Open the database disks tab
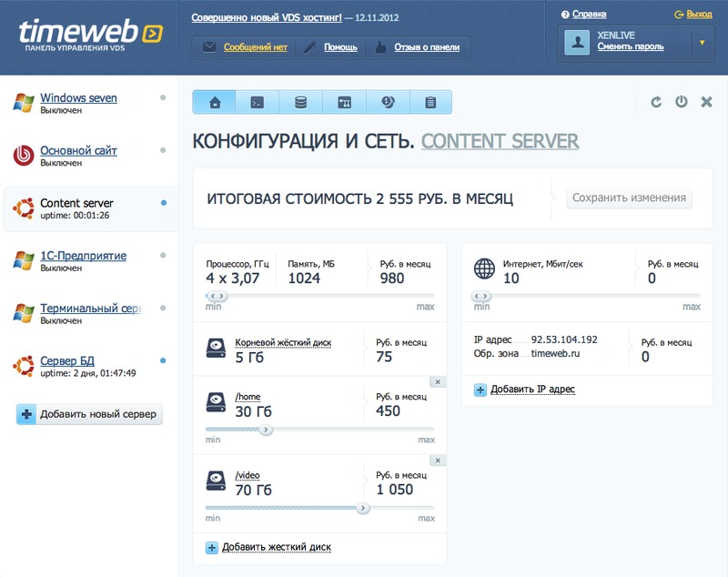The image size is (728, 577). [x=301, y=102]
